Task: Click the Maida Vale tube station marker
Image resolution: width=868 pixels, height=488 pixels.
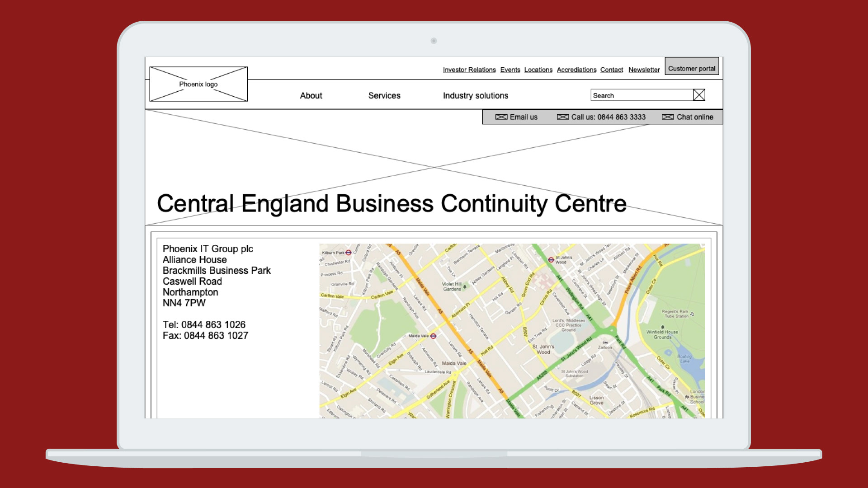Action: pyautogui.click(x=433, y=336)
